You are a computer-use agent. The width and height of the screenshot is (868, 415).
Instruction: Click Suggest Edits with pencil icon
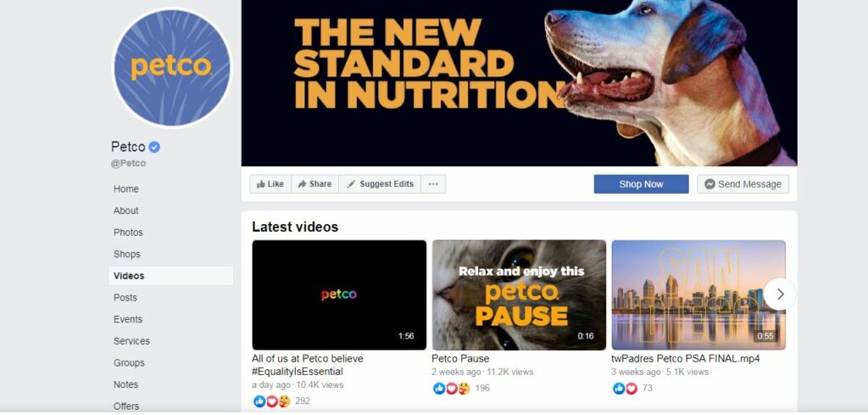tap(380, 184)
